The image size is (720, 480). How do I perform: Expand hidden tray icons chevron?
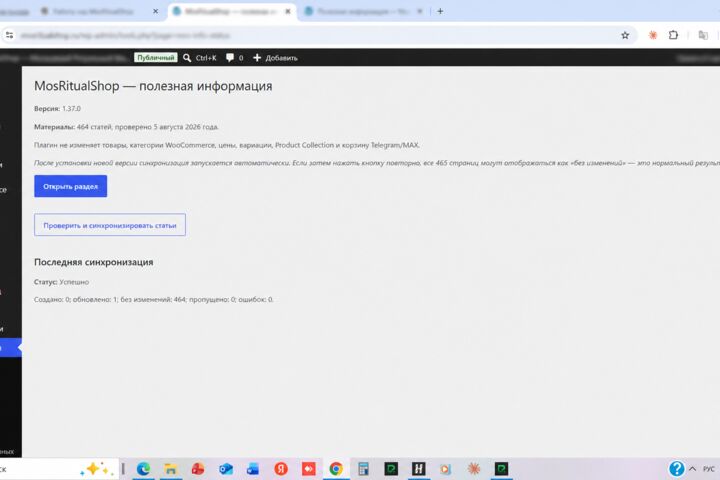click(692, 469)
